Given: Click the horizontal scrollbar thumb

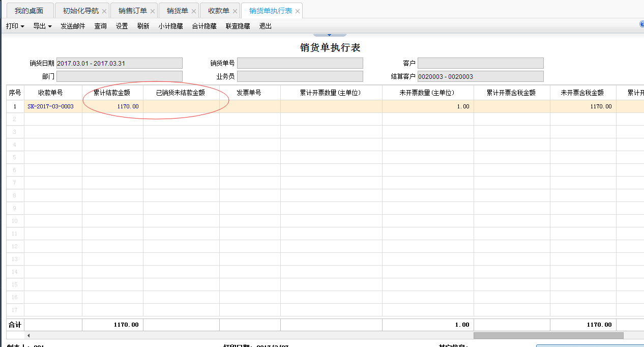Looking at the screenshot, I should click(548, 335).
